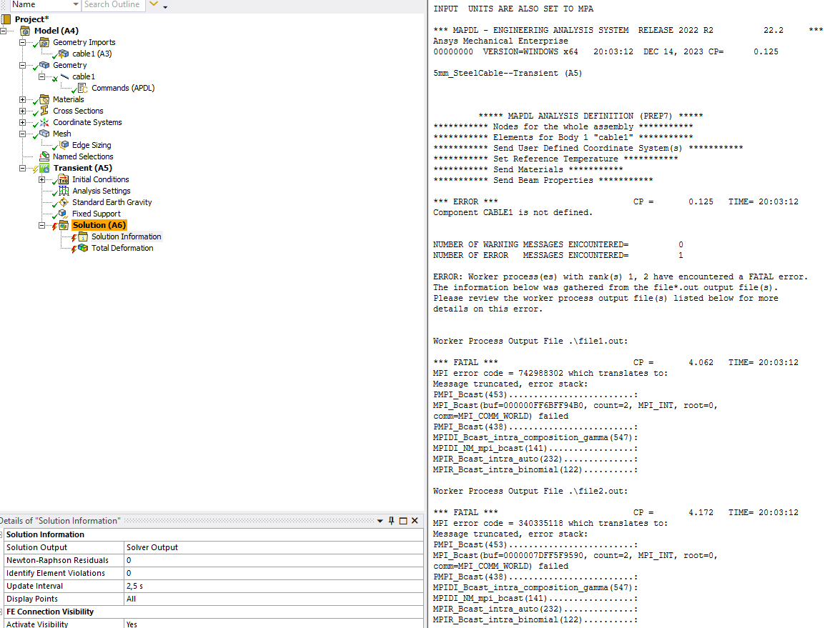Click the Model (A4) icon
The width and height of the screenshot is (840, 628).
click(25, 31)
